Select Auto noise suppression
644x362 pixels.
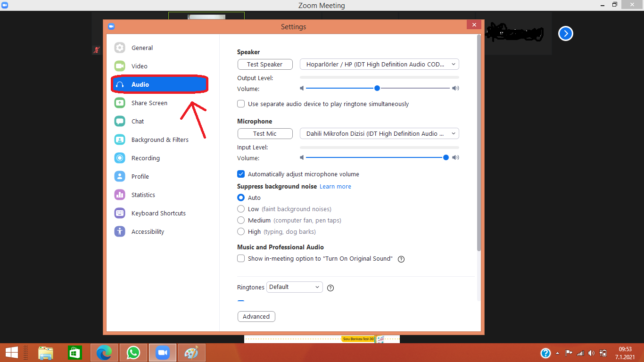pos(241,197)
